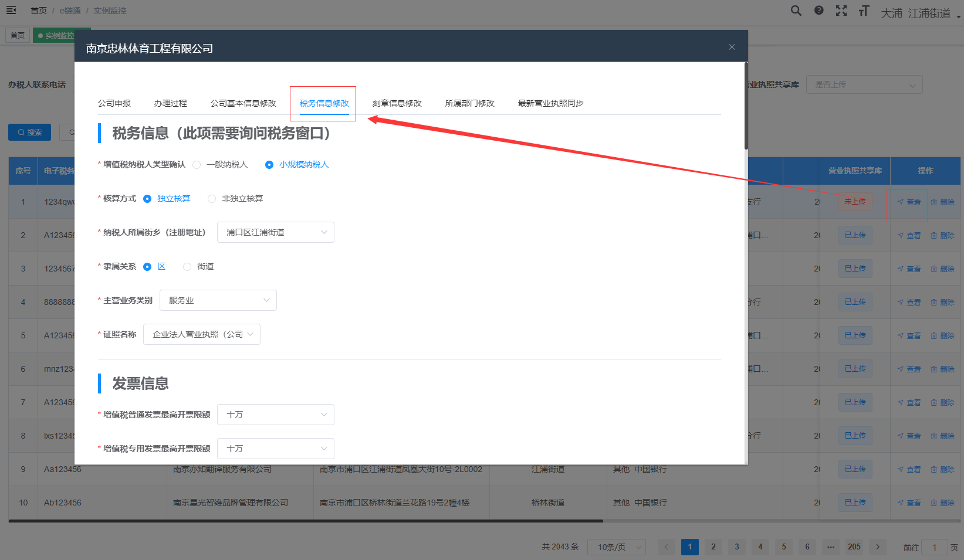Open 主营业务类别 dropdown showing 服务业
964x560 pixels.
218,300
